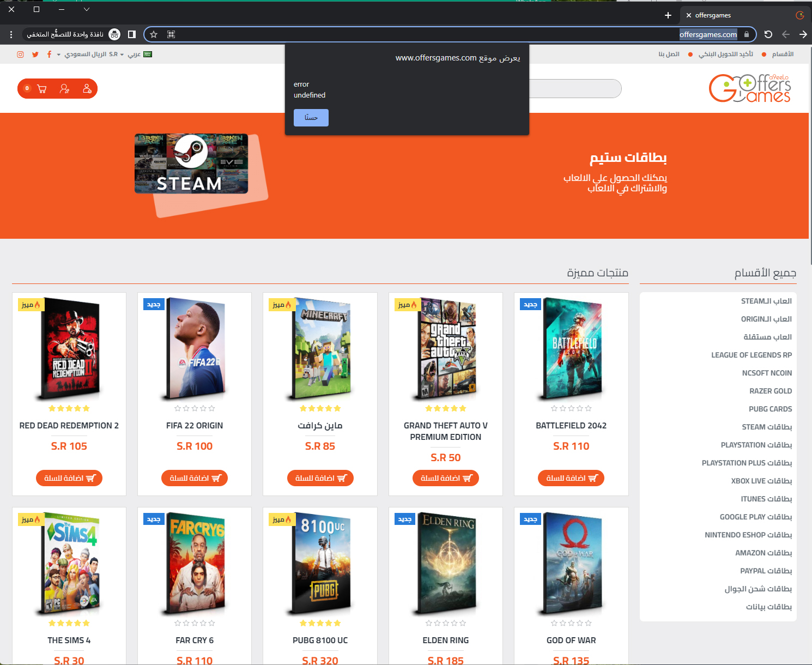Select the offersgames browser tab
812x665 pixels.
point(746,15)
